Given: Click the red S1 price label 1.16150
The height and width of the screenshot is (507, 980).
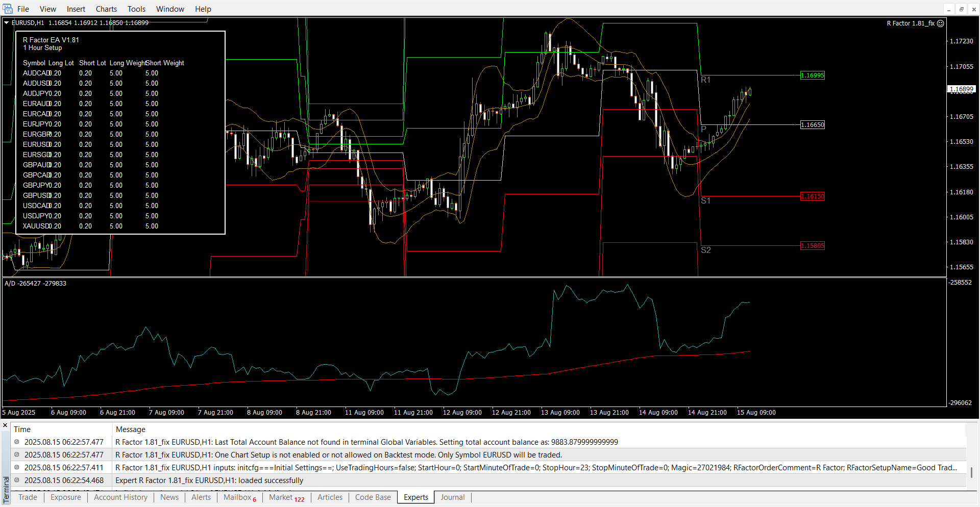Looking at the screenshot, I should (812, 196).
